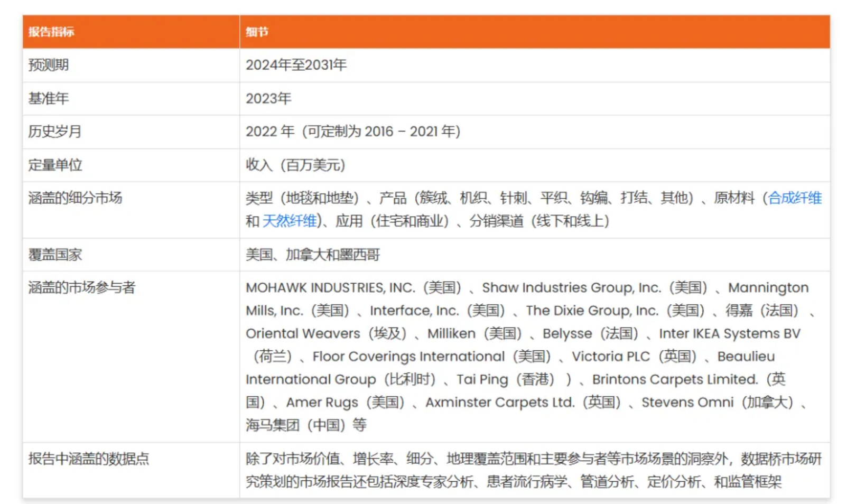Select the 基准年 row label
856x504 pixels.
coord(49,98)
